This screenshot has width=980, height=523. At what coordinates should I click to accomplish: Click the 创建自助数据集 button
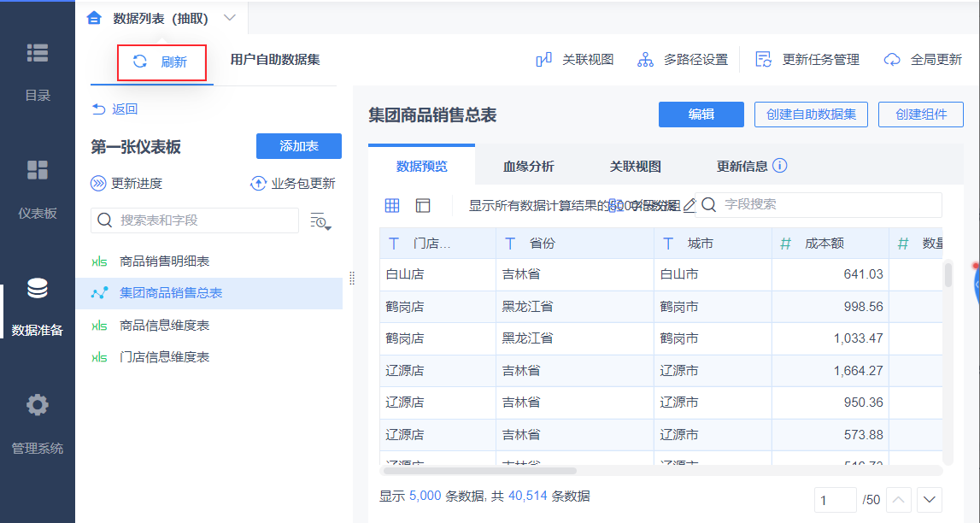[811, 115]
